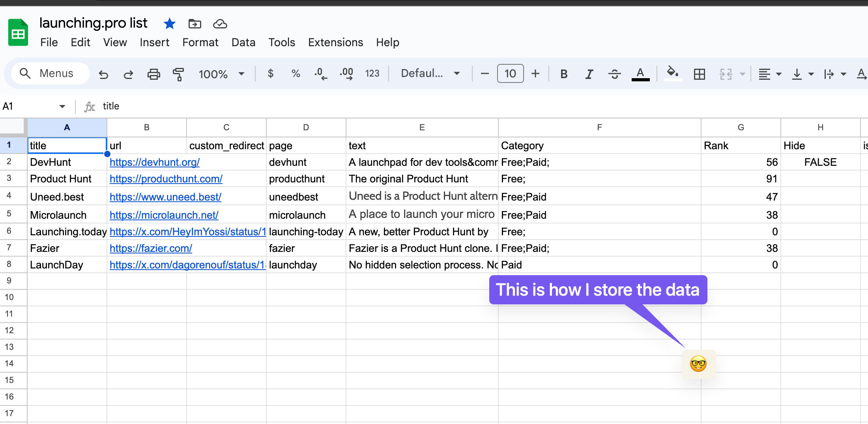Image resolution: width=868 pixels, height=424 pixels.
Task: Click the select all corner box
Action: coord(13,127)
